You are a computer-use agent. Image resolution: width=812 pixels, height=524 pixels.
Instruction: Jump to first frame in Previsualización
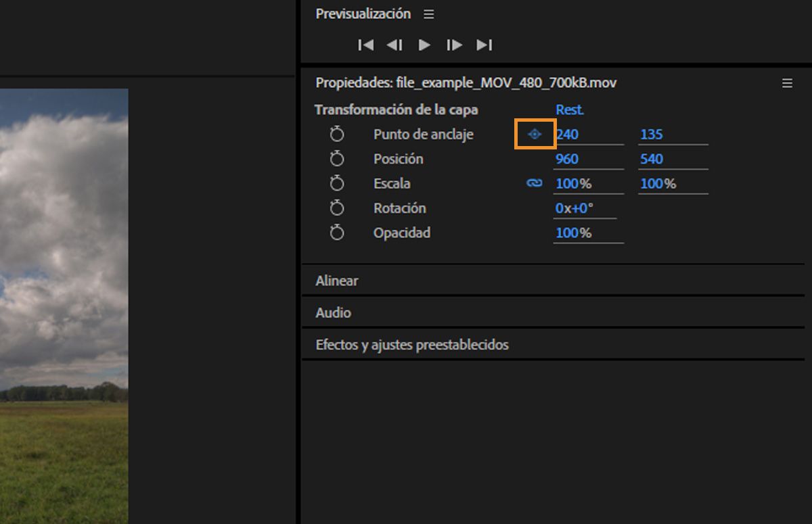click(x=366, y=45)
